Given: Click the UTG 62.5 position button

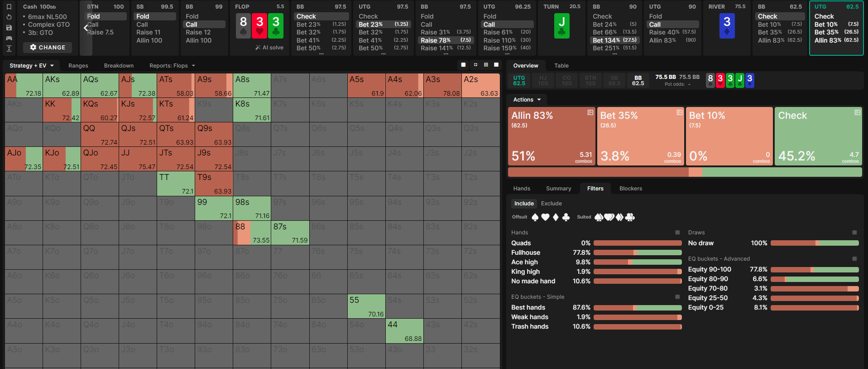Looking at the screenshot, I should (519, 80).
